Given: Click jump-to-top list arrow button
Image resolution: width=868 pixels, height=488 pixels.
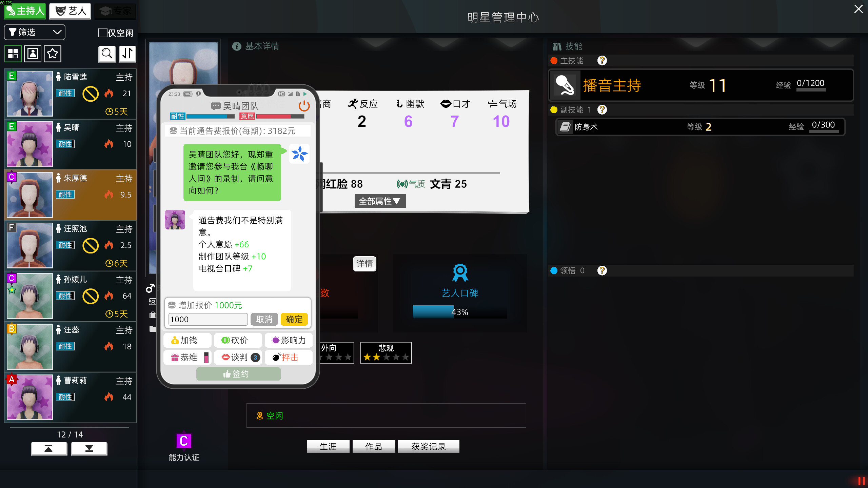Looking at the screenshot, I should click(49, 449).
